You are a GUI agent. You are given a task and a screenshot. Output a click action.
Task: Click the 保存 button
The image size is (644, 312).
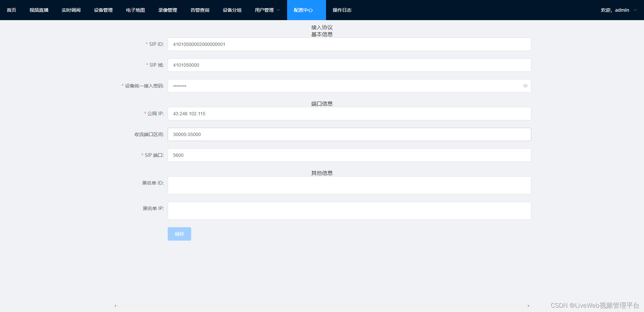tap(179, 234)
